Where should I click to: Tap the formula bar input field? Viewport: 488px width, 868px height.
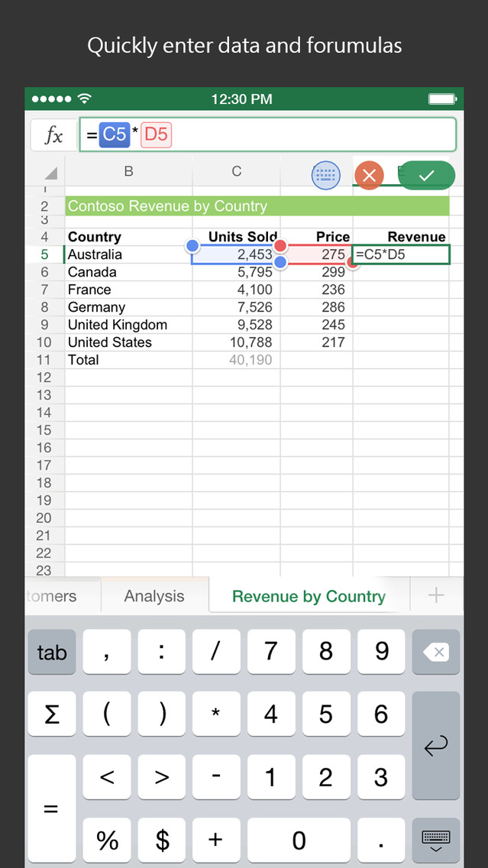(x=305, y=135)
